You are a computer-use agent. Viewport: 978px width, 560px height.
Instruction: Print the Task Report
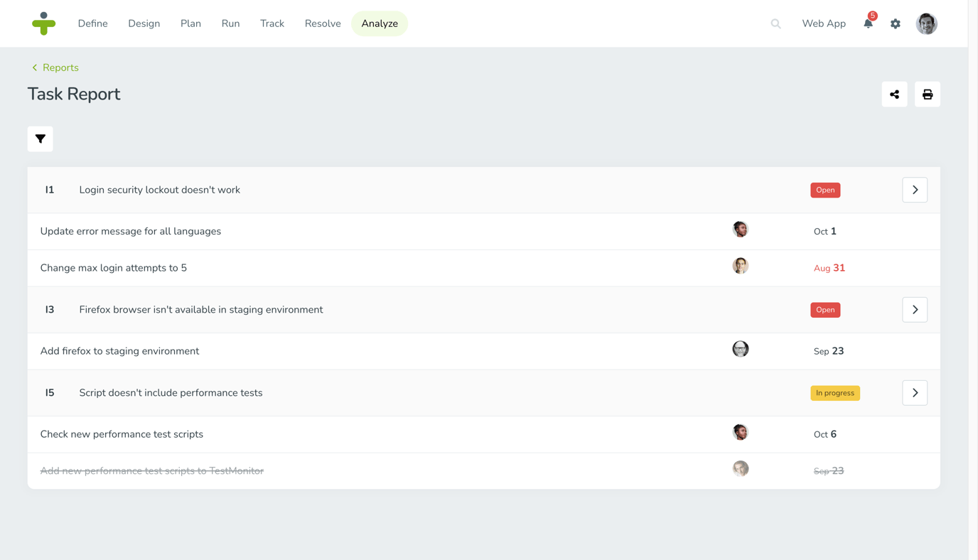click(928, 95)
